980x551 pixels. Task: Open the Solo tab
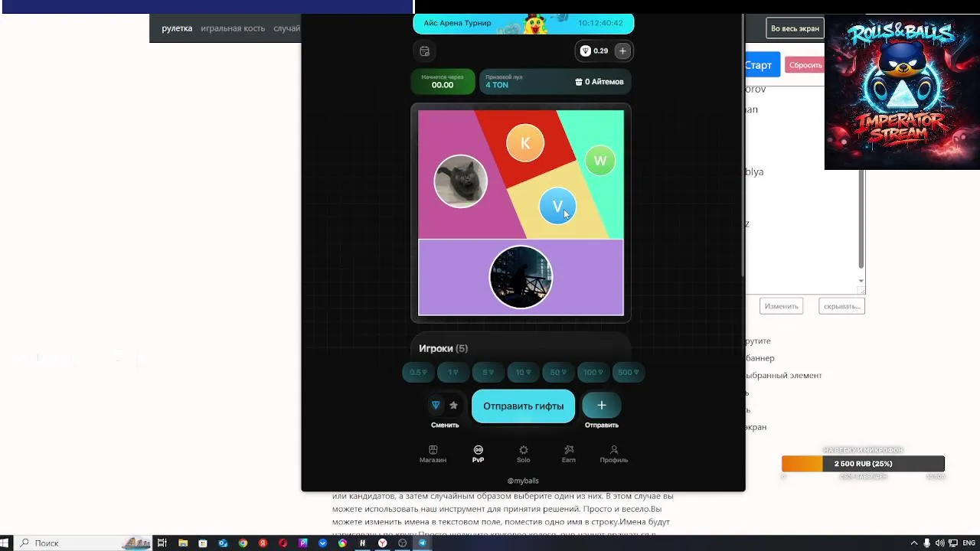pos(523,454)
